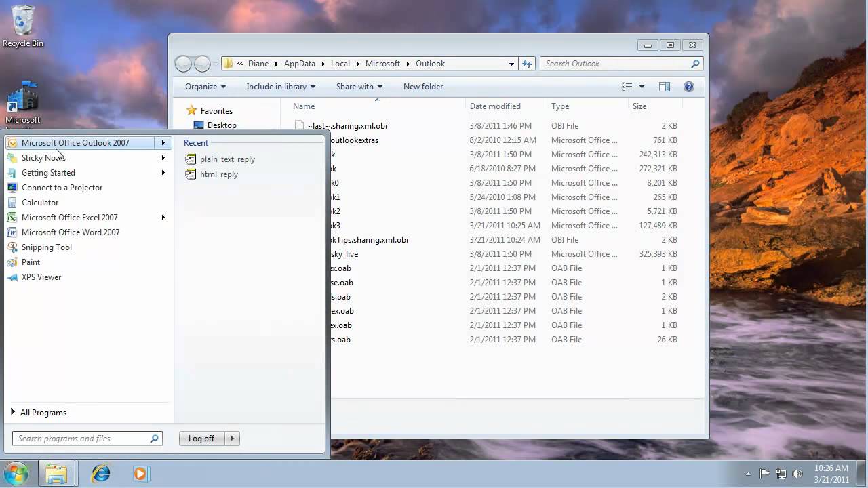Sort by the Date modified column header
Viewport: 868px width, 488px height.
point(506,106)
